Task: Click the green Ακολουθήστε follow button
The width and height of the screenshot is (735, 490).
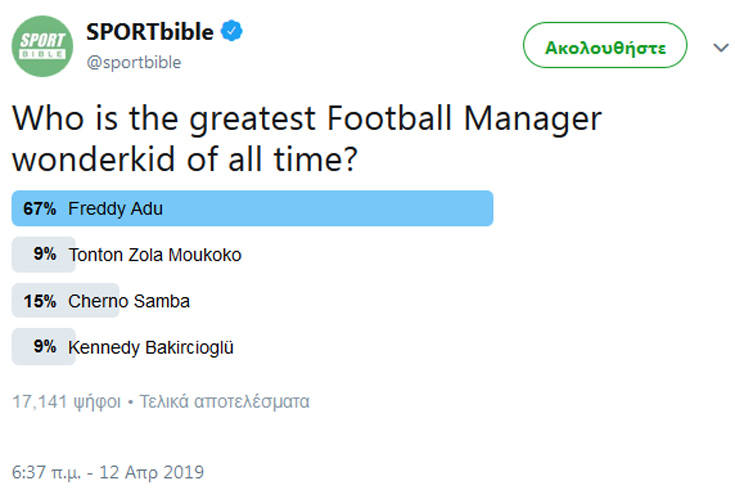Action: [x=605, y=45]
